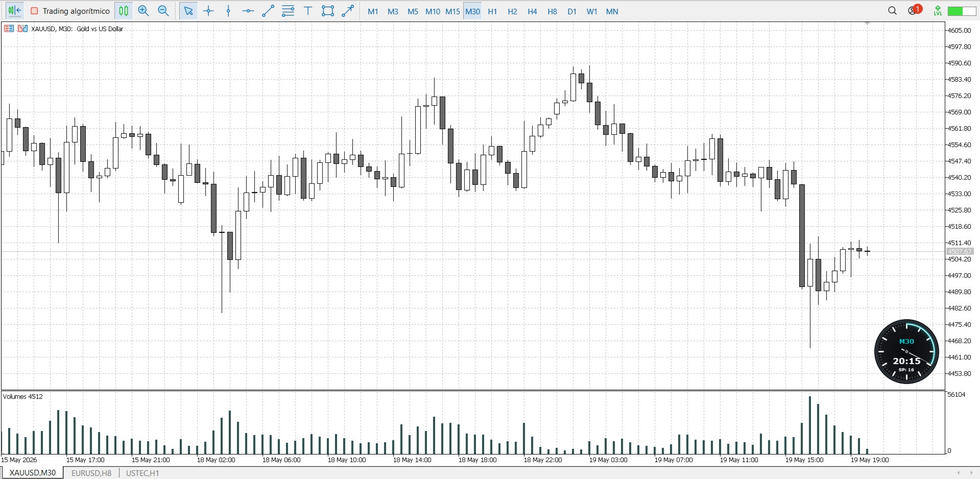Click the chart shift icon in the toolbar
The height and width of the screenshot is (479, 980).
14,11
